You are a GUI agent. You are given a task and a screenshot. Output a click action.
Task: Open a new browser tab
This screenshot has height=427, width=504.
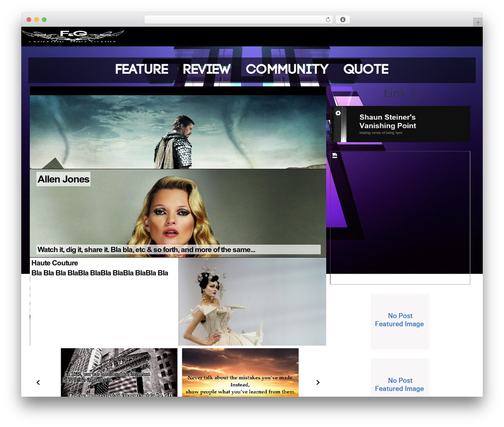pyautogui.click(x=478, y=22)
